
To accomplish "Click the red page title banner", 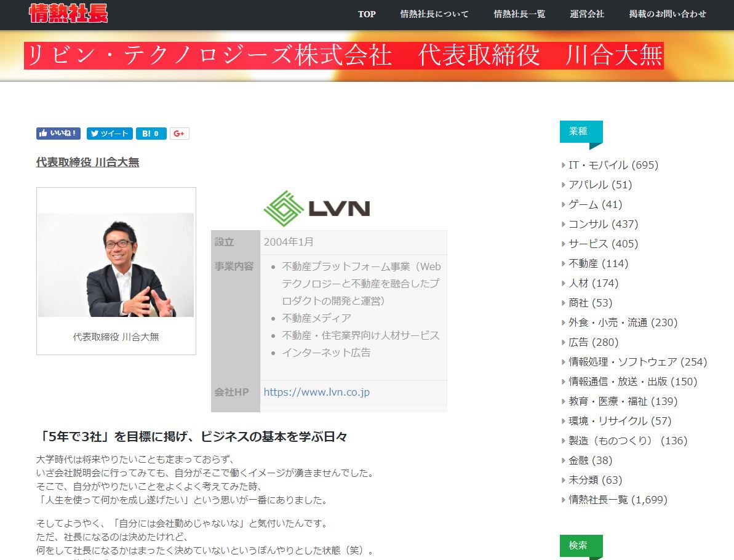I will [343, 55].
